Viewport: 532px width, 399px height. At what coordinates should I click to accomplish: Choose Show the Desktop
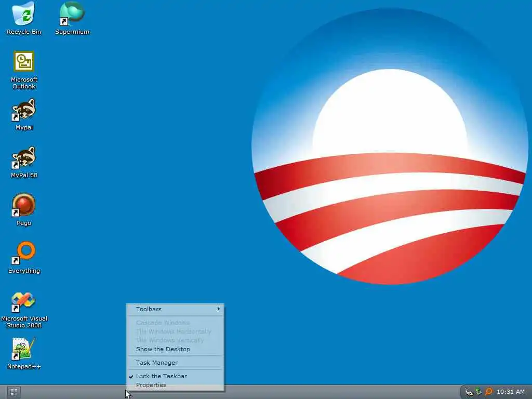tap(175, 349)
